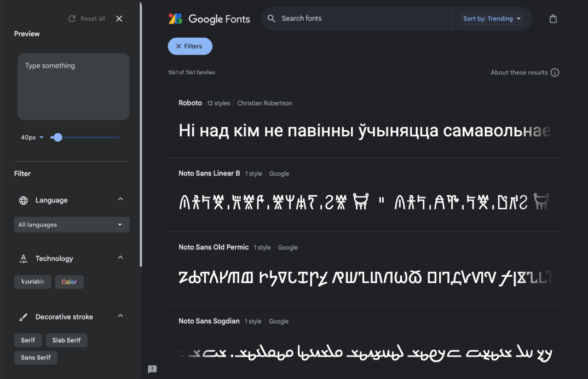Collapse the Technology filter section
Viewport: 588px width, 379px height.
click(120, 258)
